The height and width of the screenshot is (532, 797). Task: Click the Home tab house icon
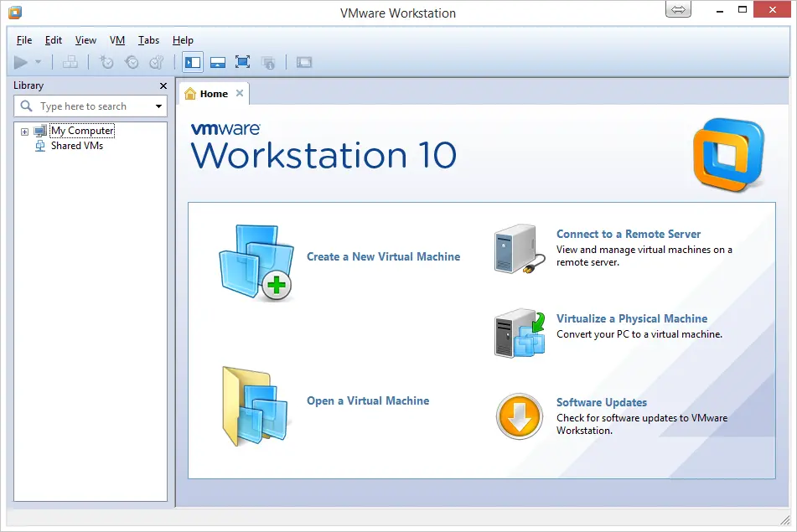click(x=190, y=94)
